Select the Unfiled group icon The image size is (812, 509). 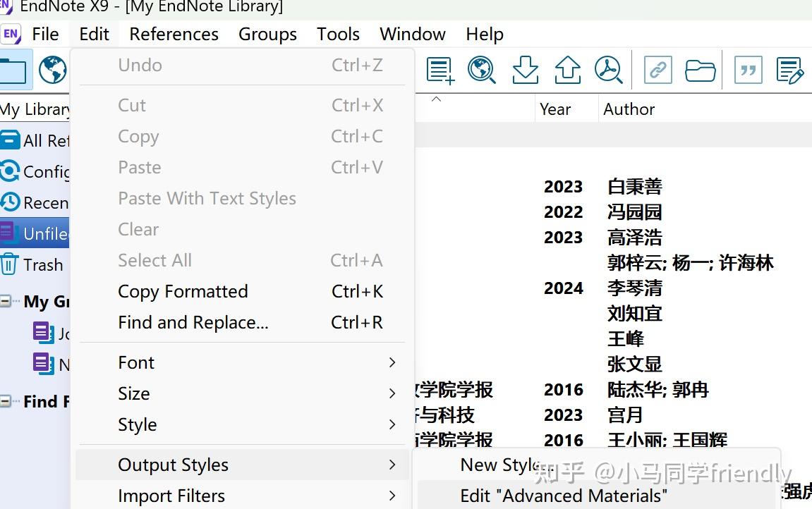tap(10, 233)
